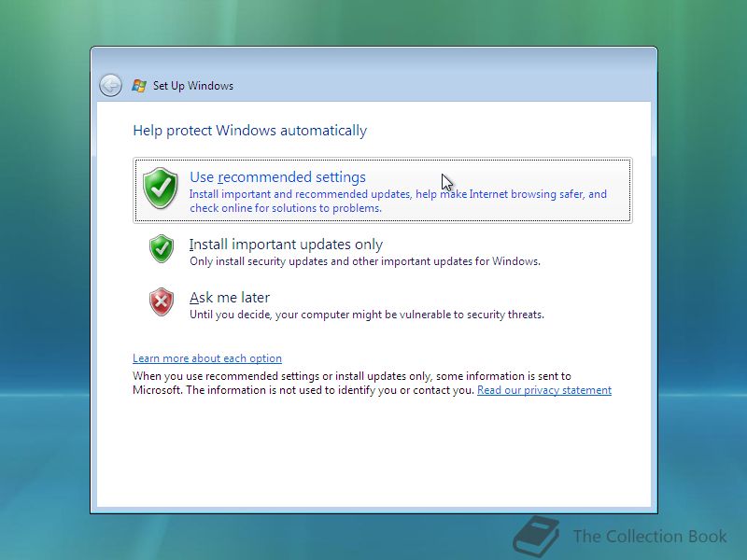Choose Use recommended settings
Image resolution: width=747 pixels, height=560 pixels.
(383, 190)
